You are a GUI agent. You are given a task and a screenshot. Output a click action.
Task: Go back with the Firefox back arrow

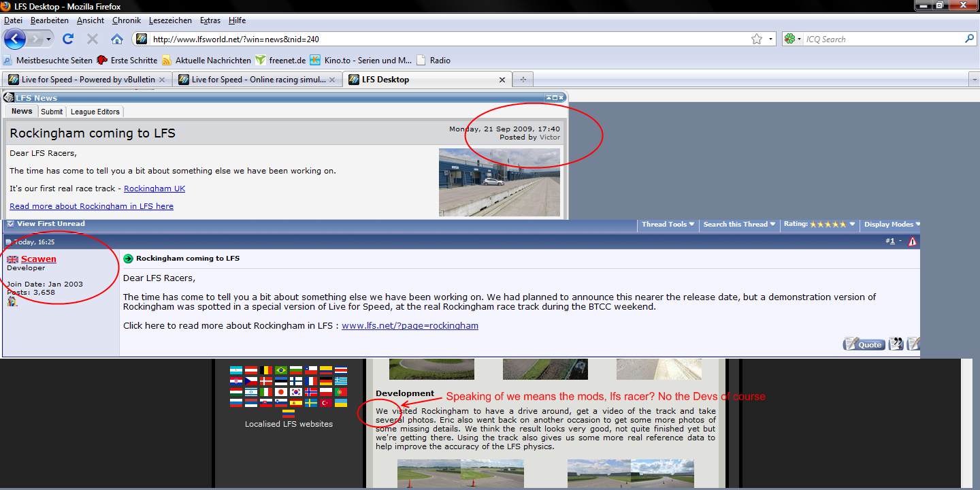14,39
